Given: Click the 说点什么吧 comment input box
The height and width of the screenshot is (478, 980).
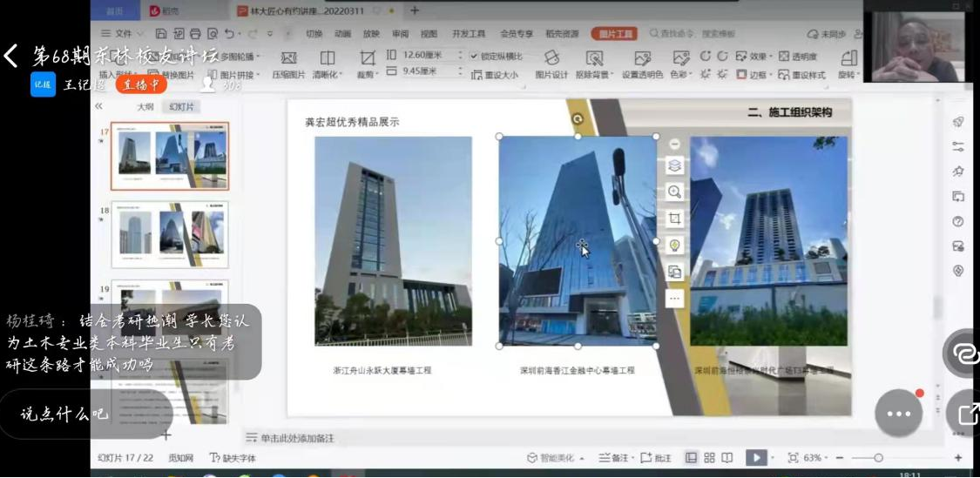Looking at the screenshot, I should (84, 414).
